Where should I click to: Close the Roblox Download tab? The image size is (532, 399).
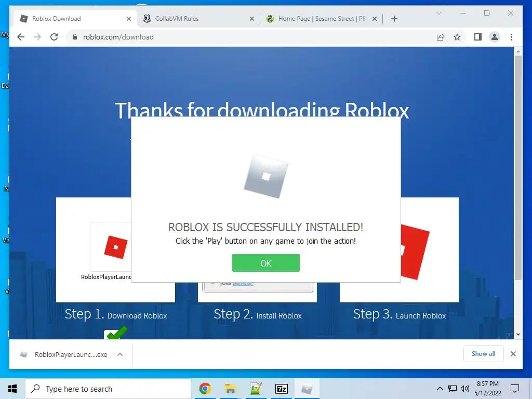[129, 19]
